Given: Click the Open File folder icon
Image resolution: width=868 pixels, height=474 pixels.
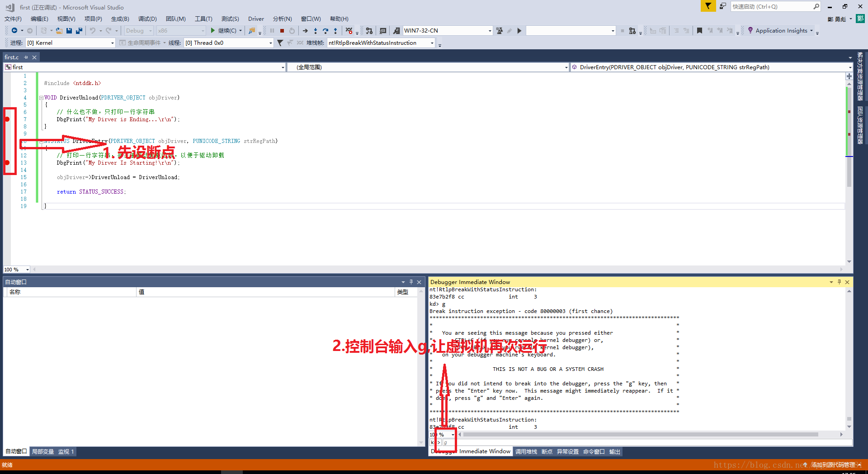Looking at the screenshot, I should point(59,31).
